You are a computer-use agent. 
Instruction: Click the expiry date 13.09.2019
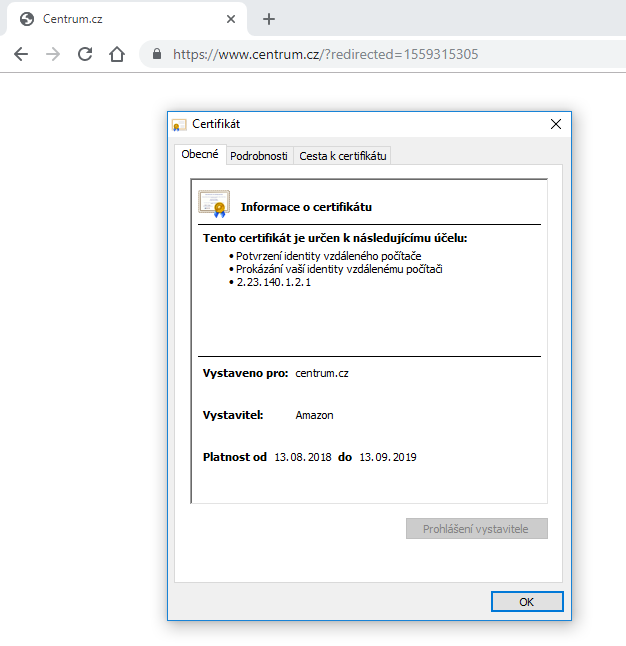[x=388, y=457]
